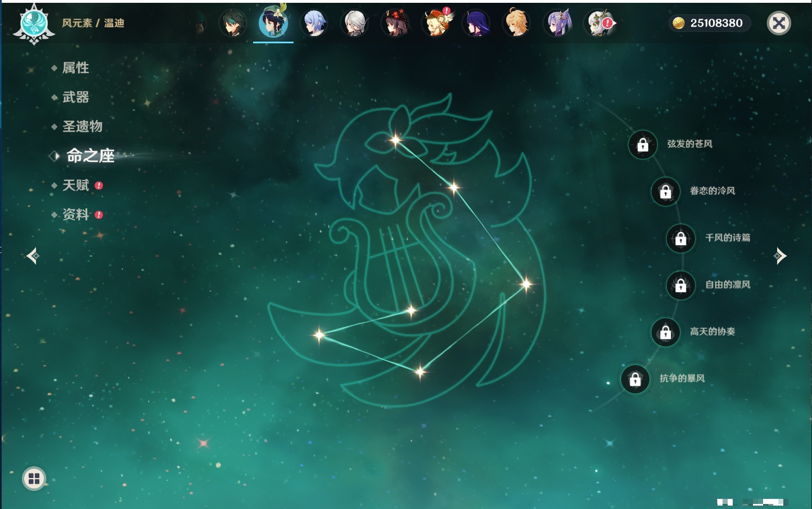Click the gold Mora coin icon
This screenshot has width=812, height=509.
point(679,23)
